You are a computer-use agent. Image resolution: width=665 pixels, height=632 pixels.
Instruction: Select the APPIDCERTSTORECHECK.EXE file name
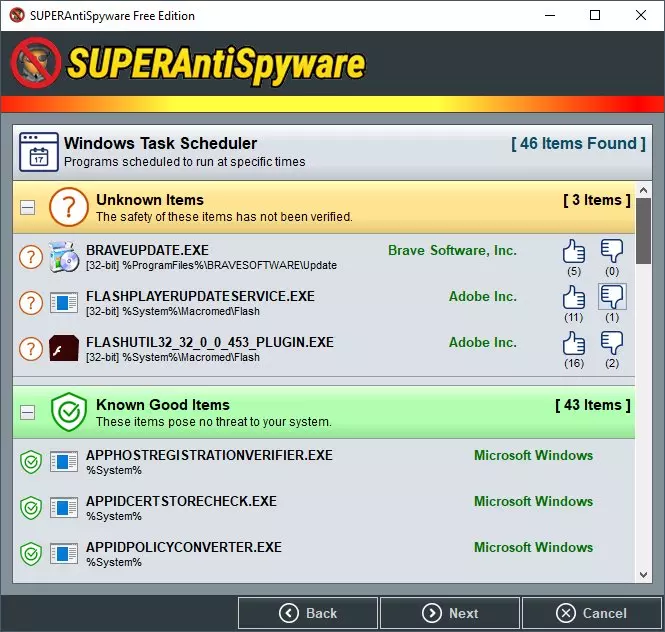click(181, 501)
